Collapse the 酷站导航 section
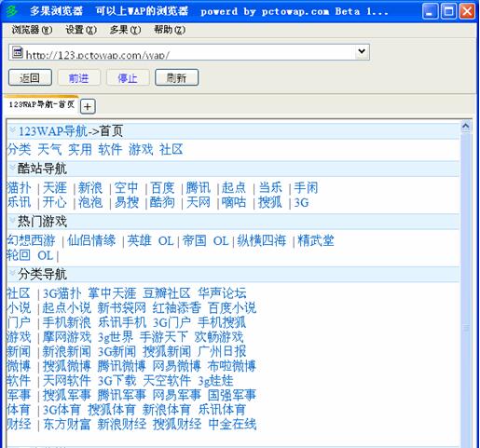Screen dimensions: 480x448 pyautogui.click(x=12, y=168)
